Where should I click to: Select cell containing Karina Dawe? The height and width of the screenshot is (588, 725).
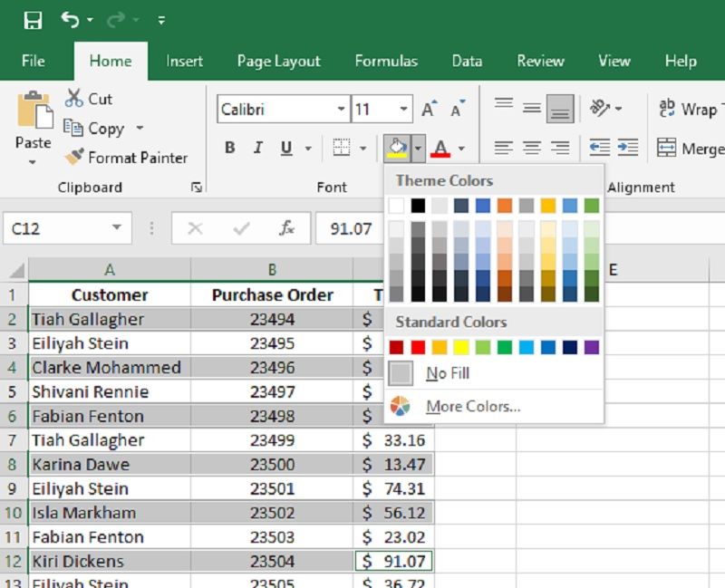(x=109, y=464)
